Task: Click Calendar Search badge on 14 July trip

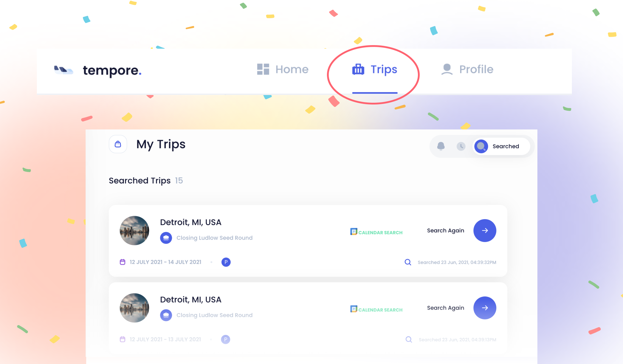Action: pos(376,232)
